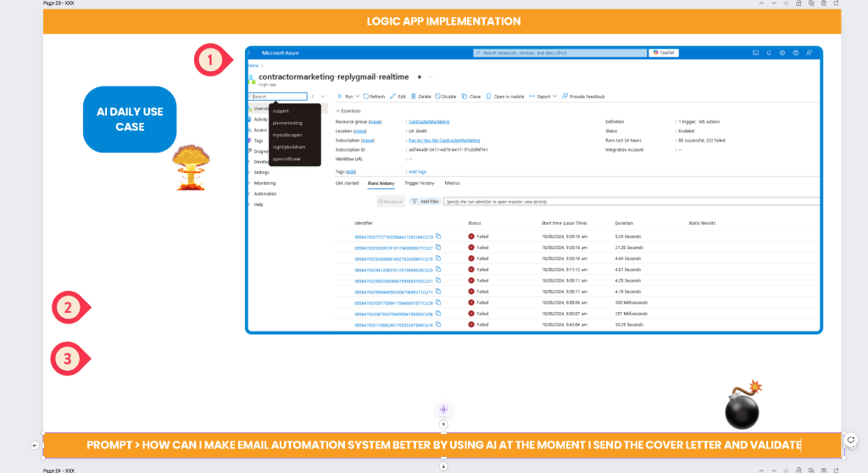Collapse the Essentials section
The height and width of the screenshot is (473, 868).
348,111
